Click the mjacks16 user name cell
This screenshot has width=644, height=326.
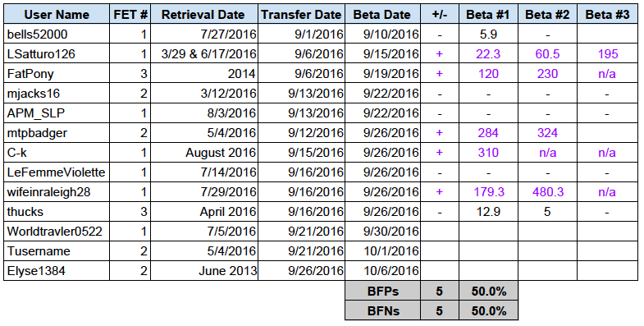[x=57, y=94]
